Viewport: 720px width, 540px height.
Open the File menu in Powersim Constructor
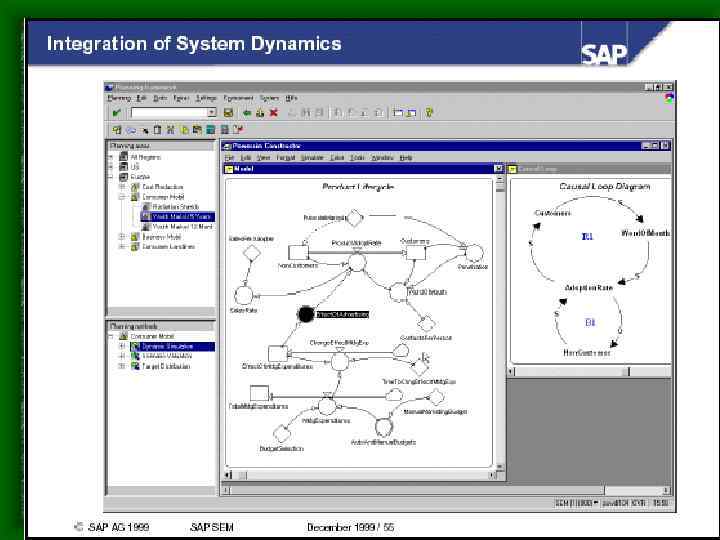pos(229,158)
